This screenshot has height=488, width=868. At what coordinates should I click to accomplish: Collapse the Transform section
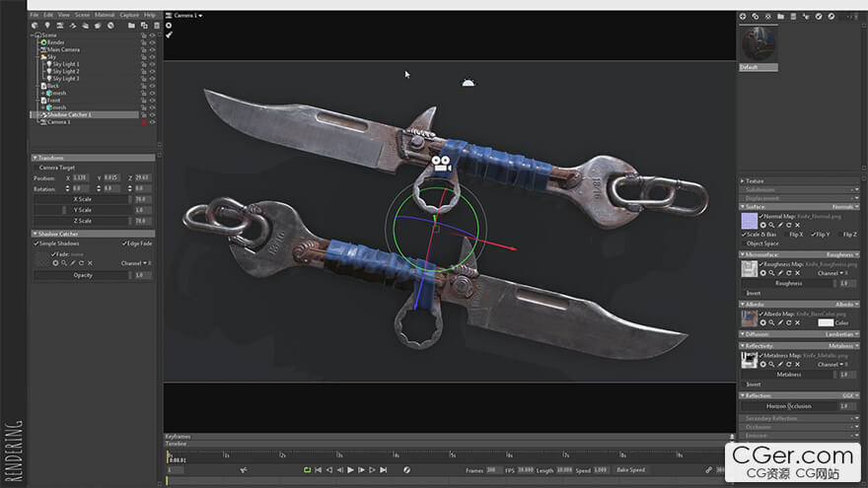click(x=35, y=158)
